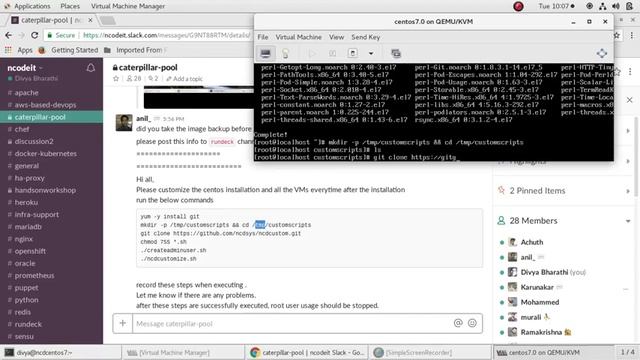Open divya@ncdcentos7 terminal from taskbar
The image size is (640, 360).
[61, 352]
